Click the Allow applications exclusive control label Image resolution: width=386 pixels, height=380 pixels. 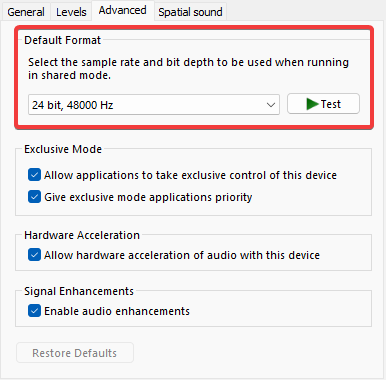click(x=191, y=175)
